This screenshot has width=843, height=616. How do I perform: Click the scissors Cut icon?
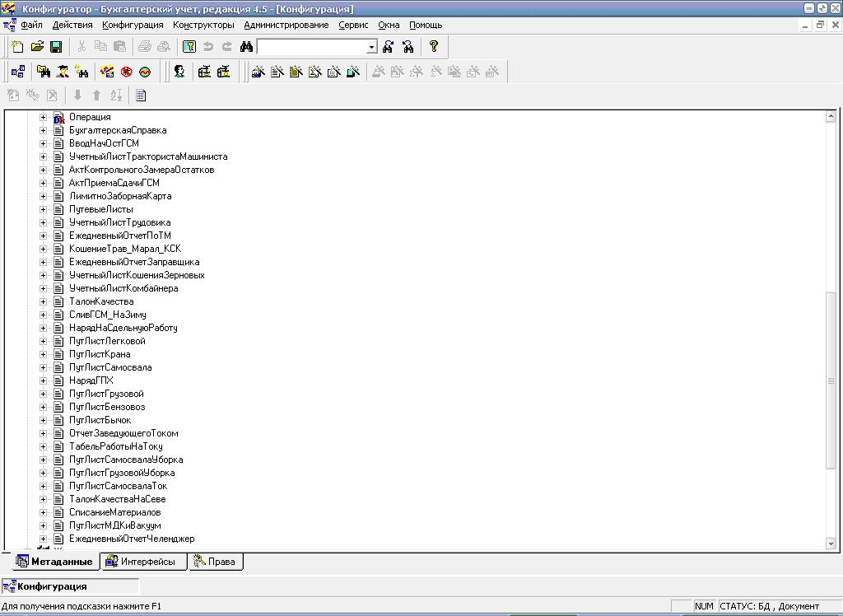(x=82, y=47)
